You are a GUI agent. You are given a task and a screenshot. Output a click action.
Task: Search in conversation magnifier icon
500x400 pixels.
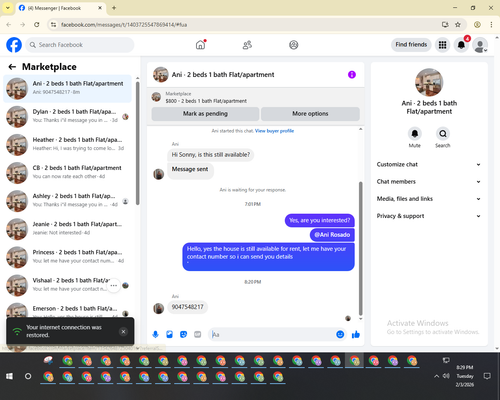[x=443, y=134]
